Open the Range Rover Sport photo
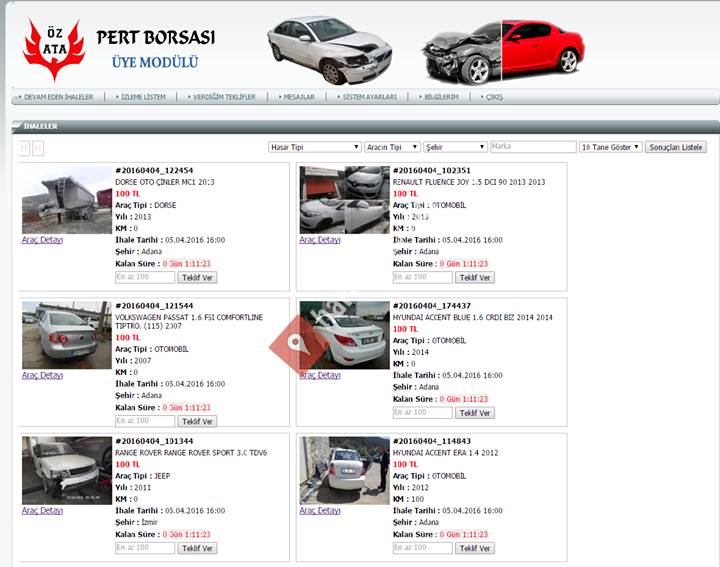The width and height of the screenshot is (720, 567). point(67,471)
